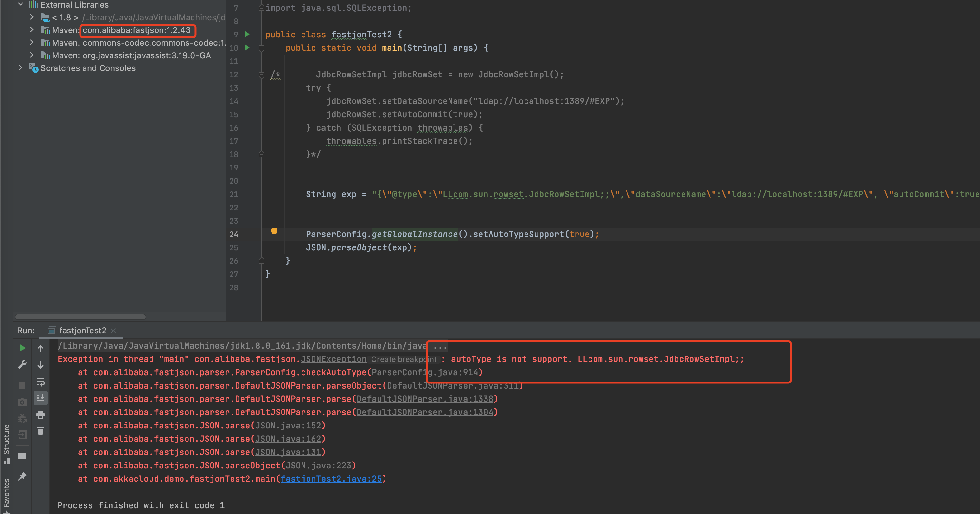This screenshot has width=980, height=514.
Task: Collapse the External Libraries node
Action: 21,4
